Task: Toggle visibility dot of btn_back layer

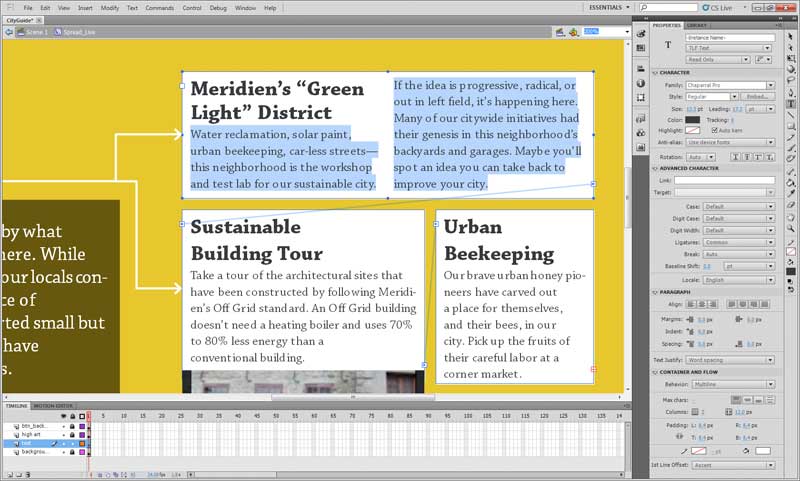Action: [x=64, y=426]
